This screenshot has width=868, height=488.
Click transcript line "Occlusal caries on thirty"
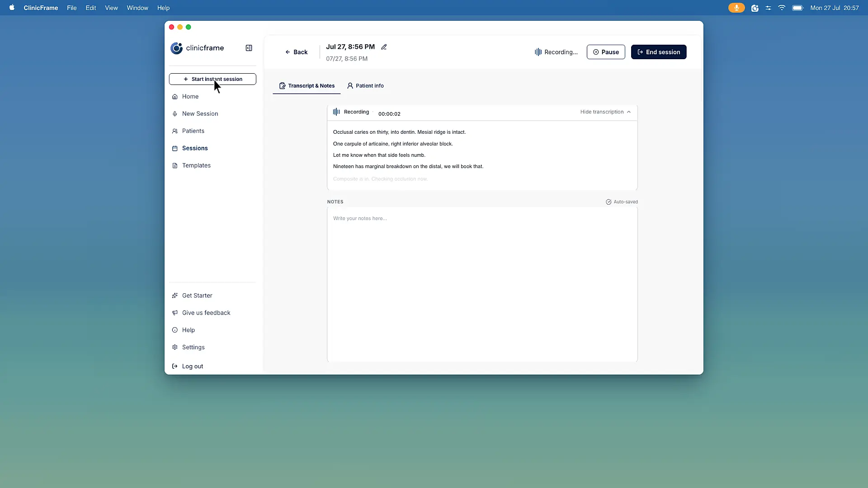tap(400, 132)
